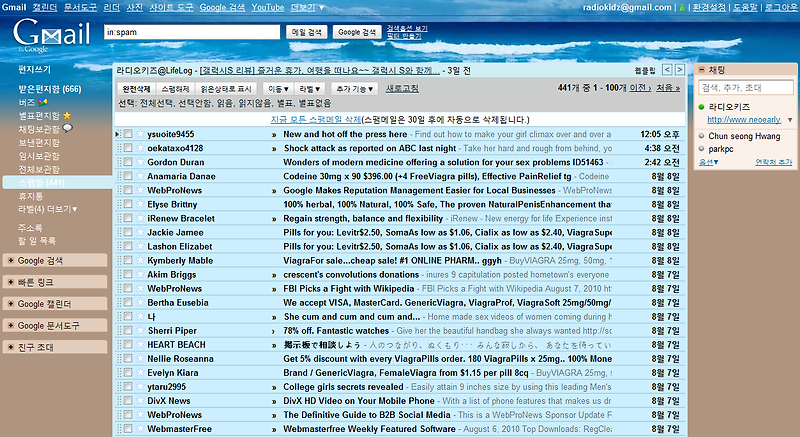800x437 pixels.
Task: Expand the 친구 초대 sidebar gadget
Action: pyautogui.click(x=55, y=347)
